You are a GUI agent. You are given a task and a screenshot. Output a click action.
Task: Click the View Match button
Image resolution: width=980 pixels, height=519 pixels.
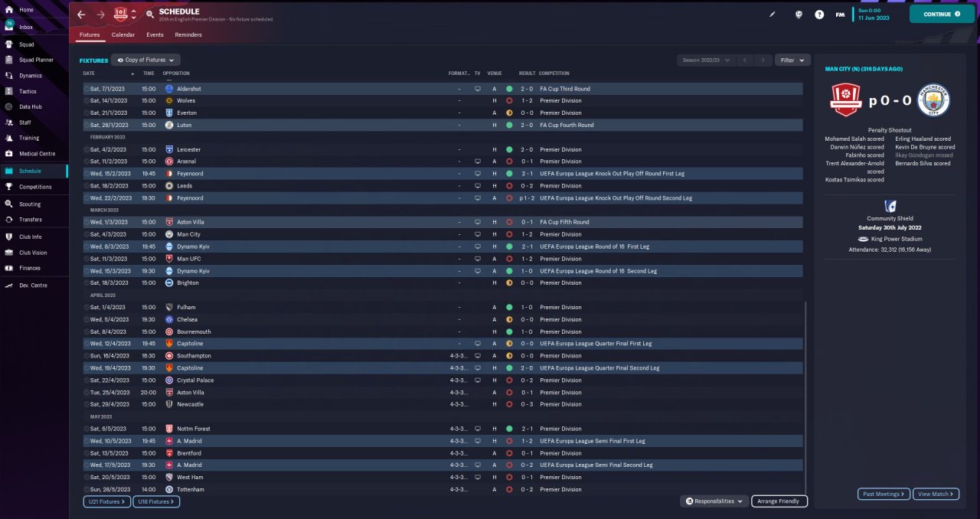(936, 495)
